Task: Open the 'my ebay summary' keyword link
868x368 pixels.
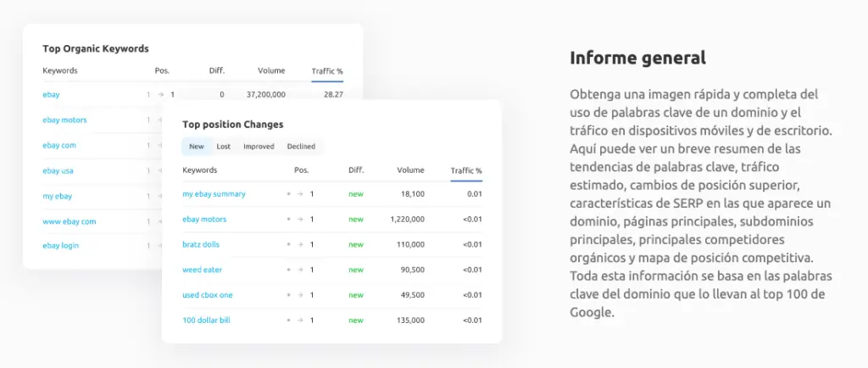Action: pyautogui.click(x=214, y=194)
